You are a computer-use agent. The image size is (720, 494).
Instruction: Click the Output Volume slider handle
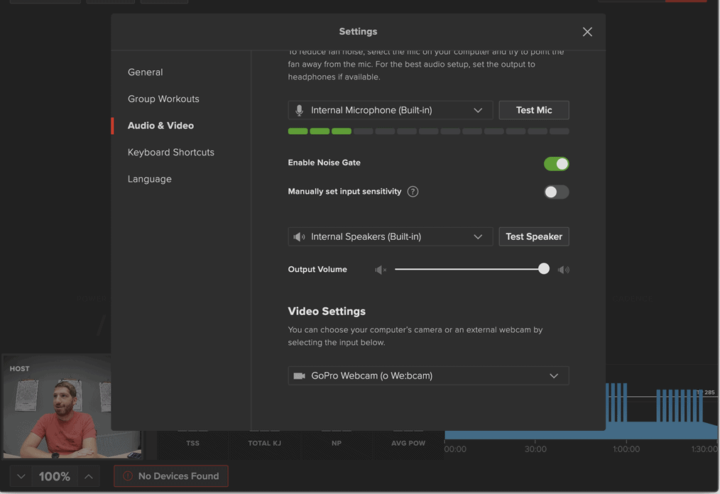click(544, 269)
